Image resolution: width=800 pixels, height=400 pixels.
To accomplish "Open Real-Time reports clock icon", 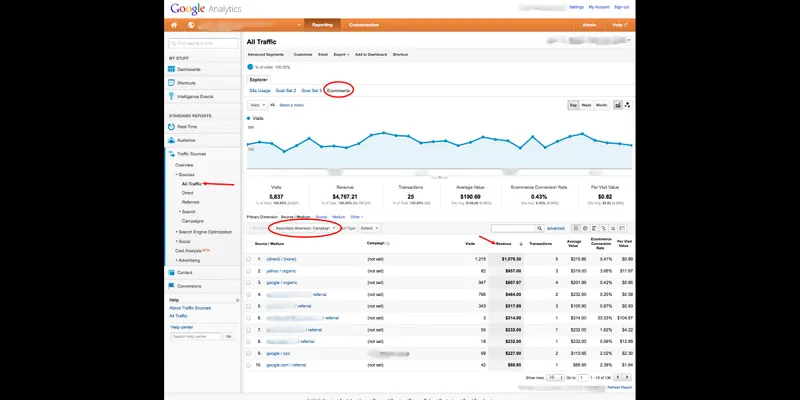I will click(x=171, y=127).
